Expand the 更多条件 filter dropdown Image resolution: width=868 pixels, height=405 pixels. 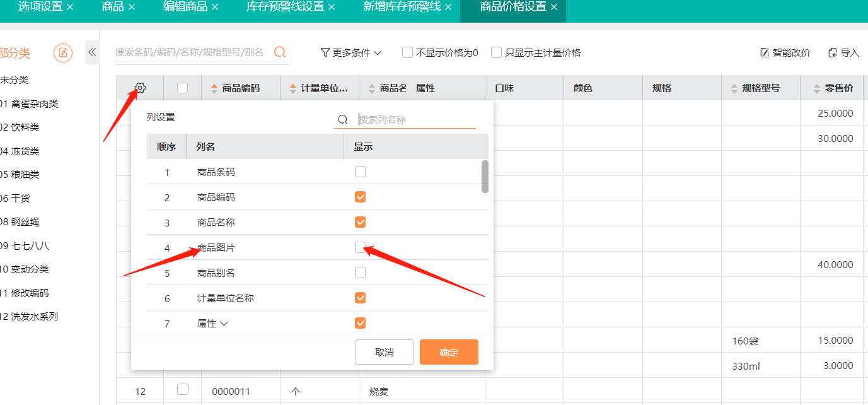pos(351,53)
